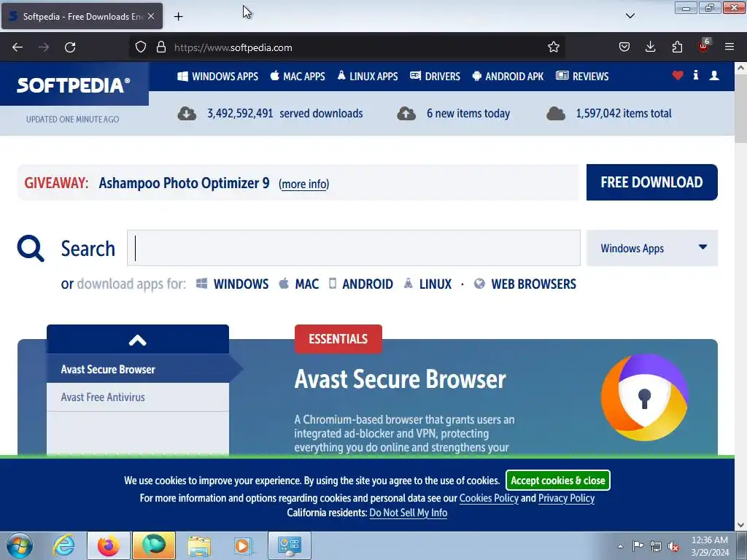Click the items total cloud icon
747x560 pixels.
click(556, 114)
